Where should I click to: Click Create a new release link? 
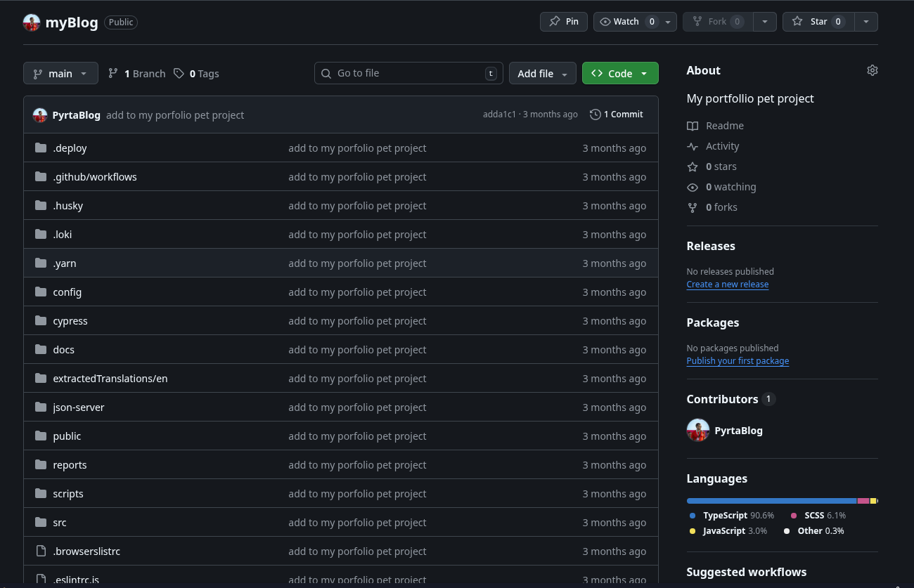(x=727, y=285)
